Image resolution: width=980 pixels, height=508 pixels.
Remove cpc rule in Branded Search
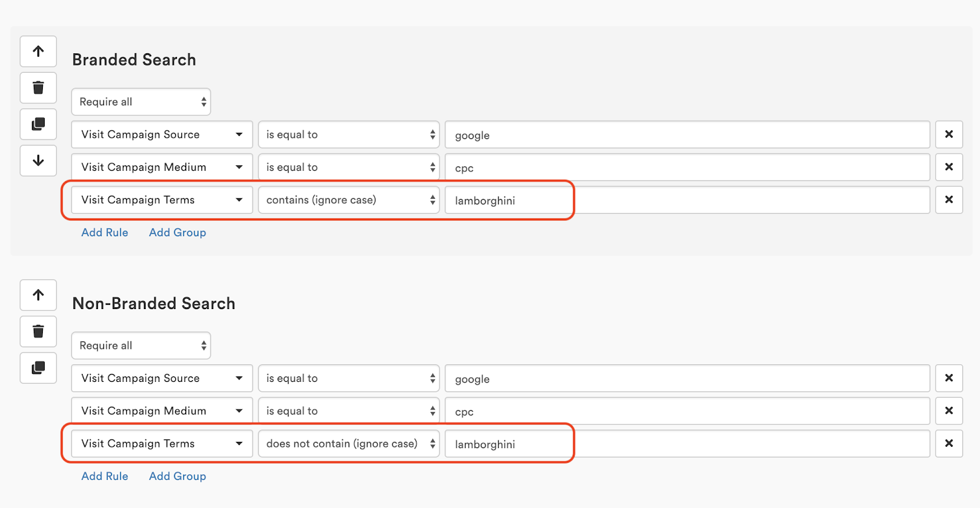pyautogui.click(x=949, y=167)
